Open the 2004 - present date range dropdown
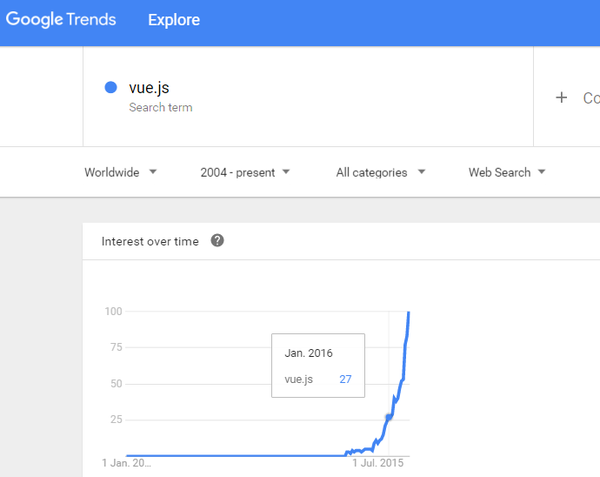The height and width of the screenshot is (477, 600). coord(245,172)
